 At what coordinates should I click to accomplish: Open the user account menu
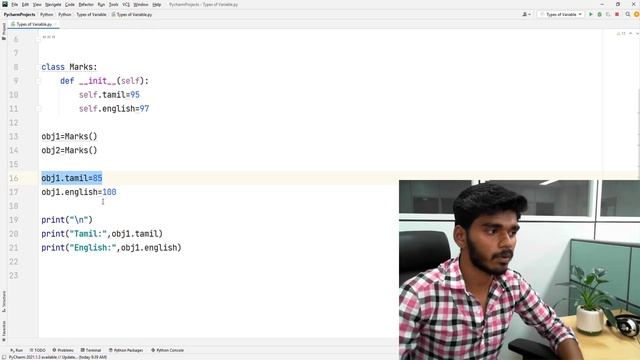pyautogui.click(x=527, y=14)
